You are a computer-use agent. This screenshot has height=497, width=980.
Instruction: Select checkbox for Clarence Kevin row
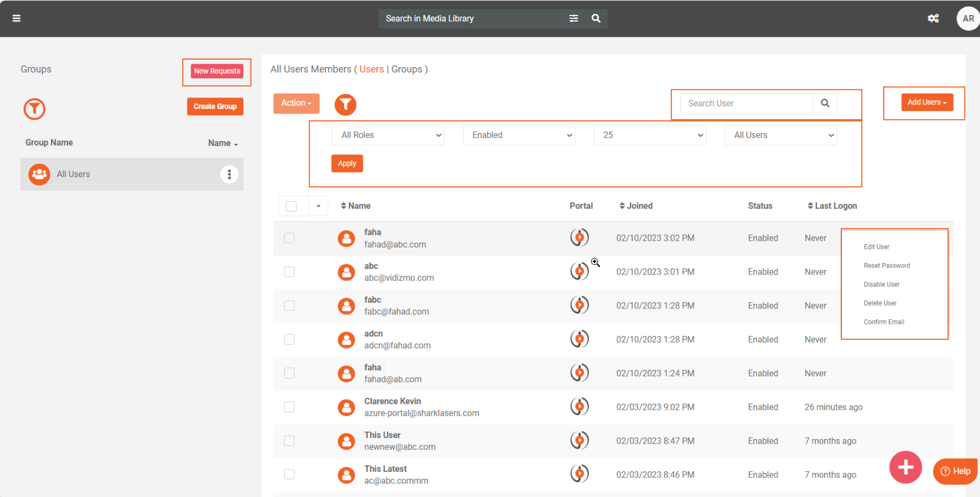coord(289,407)
